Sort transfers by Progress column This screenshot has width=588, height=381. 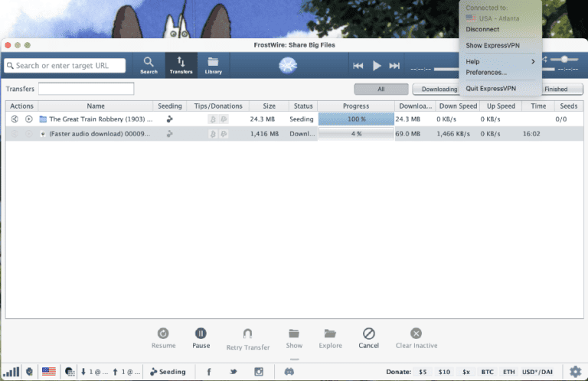click(356, 106)
